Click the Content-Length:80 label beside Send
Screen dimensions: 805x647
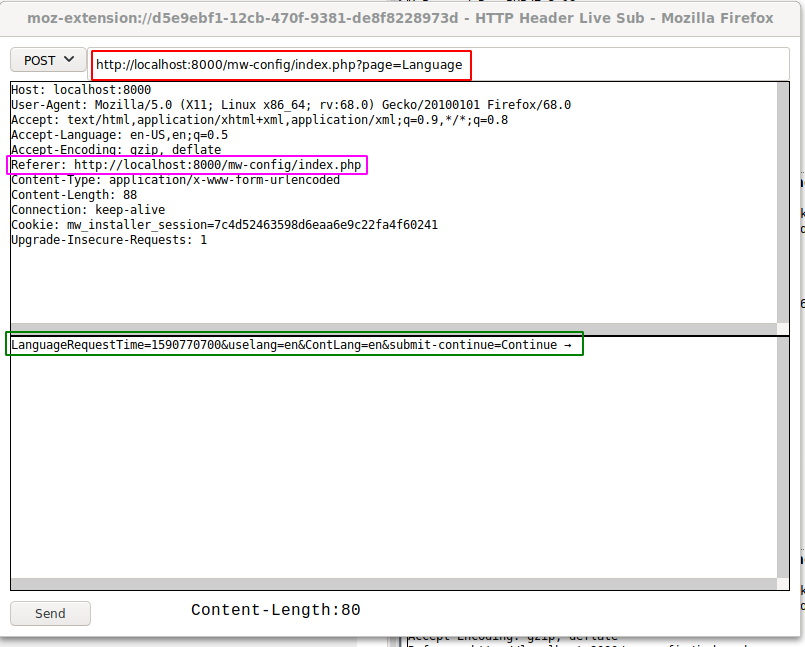pyautogui.click(x=276, y=610)
